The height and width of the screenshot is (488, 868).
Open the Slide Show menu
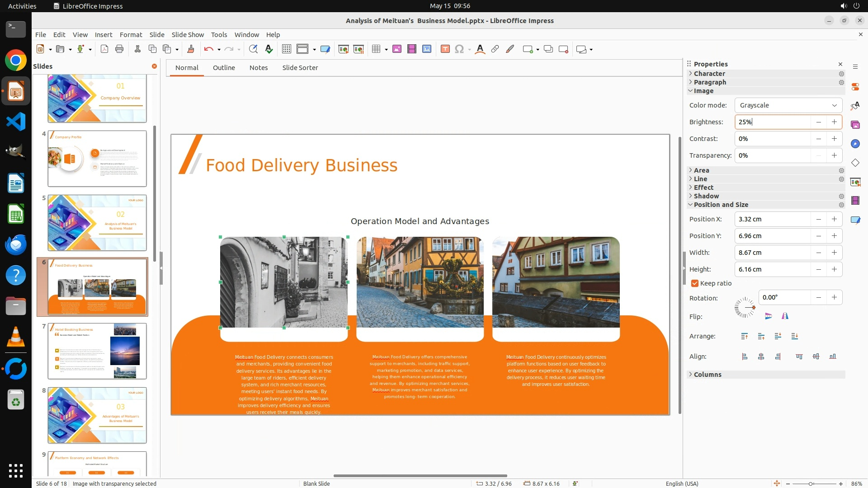(x=188, y=35)
